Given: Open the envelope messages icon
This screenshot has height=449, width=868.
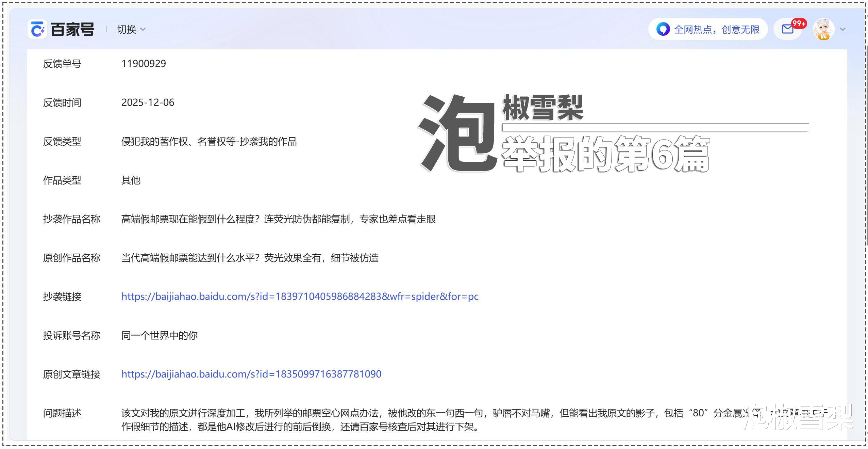Looking at the screenshot, I should point(787,29).
